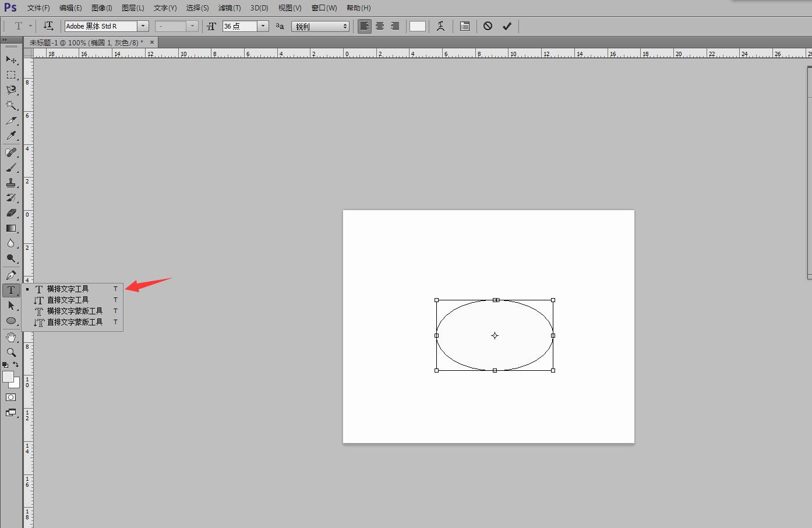Toggle Quick Mask mode
Viewport: 812px width, 528px height.
click(11, 398)
